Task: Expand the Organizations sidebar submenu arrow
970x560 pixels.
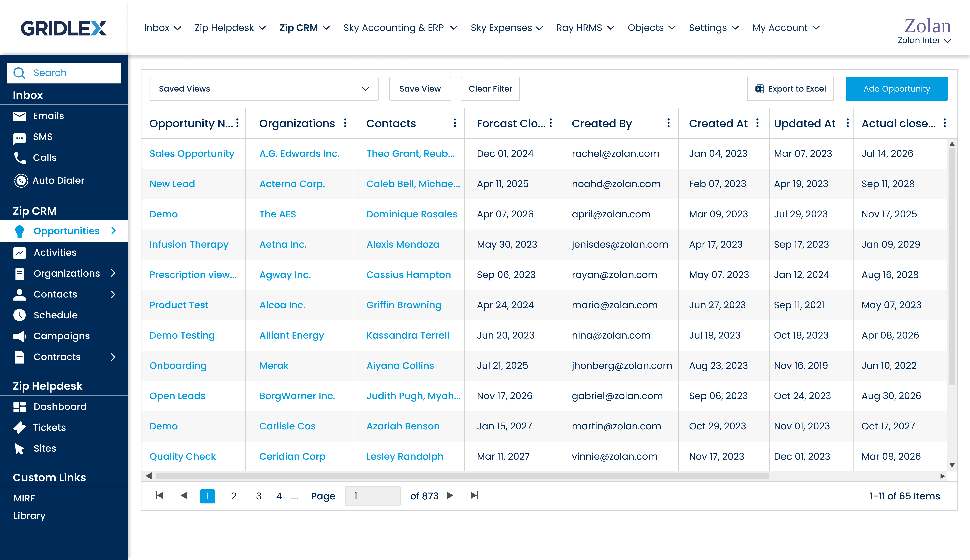Action: pos(113,273)
